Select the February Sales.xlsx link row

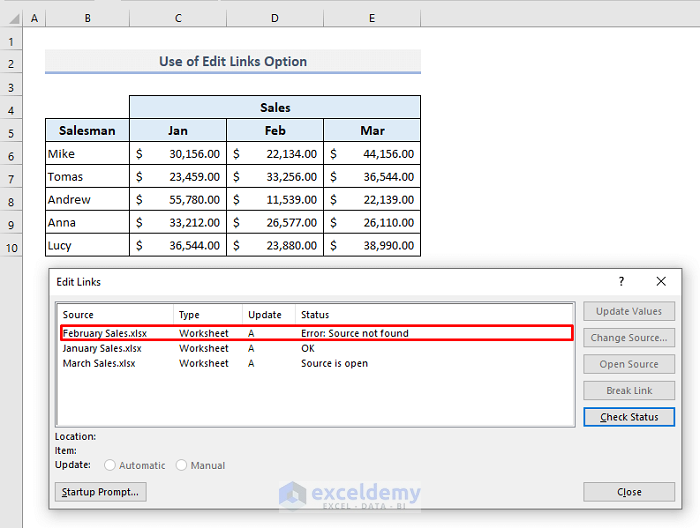(317, 333)
